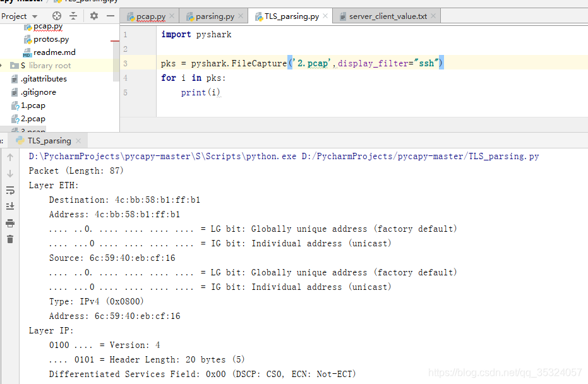
Task: Click line number 5 in the gutter
Action: pos(125,92)
